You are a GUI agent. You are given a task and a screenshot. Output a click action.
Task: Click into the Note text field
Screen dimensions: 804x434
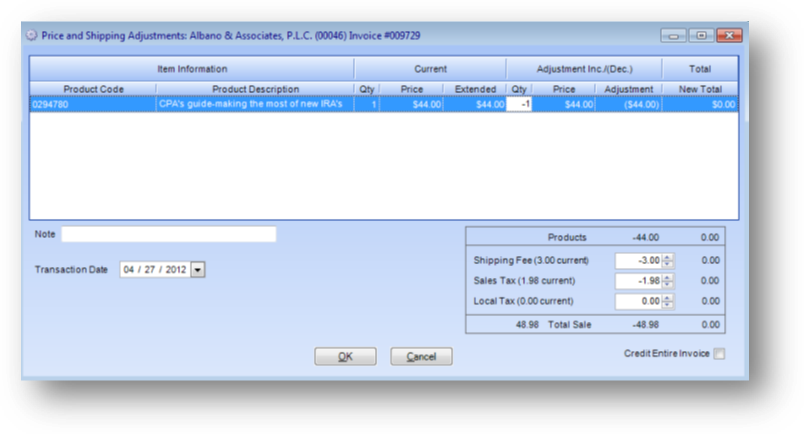169,234
